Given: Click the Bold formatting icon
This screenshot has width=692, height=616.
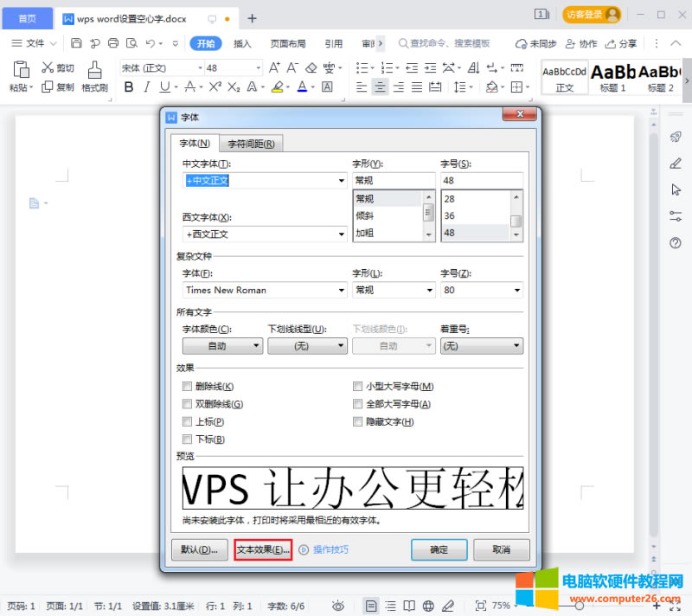Looking at the screenshot, I should point(129,87).
